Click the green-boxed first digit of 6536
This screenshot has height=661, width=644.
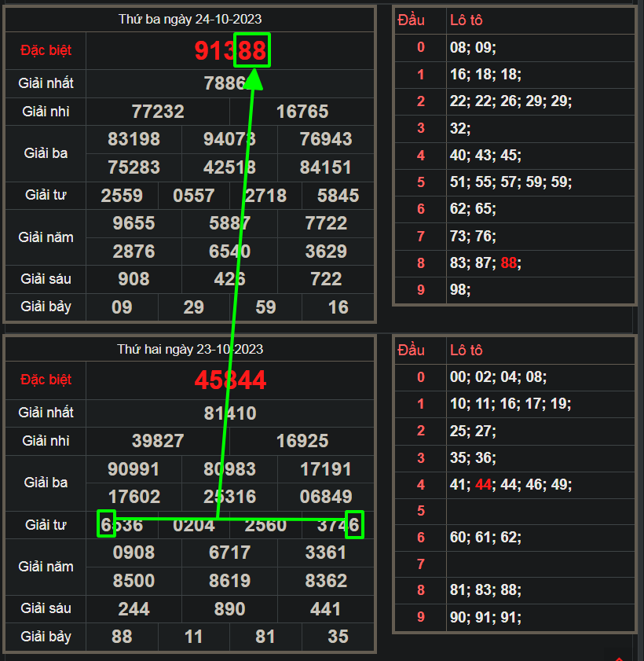pyautogui.click(x=106, y=524)
